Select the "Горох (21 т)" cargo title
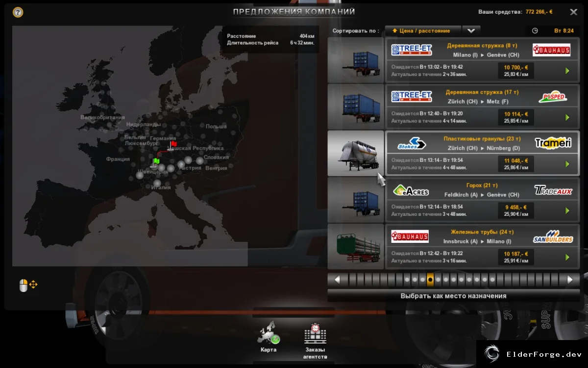 [x=482, y=185]
